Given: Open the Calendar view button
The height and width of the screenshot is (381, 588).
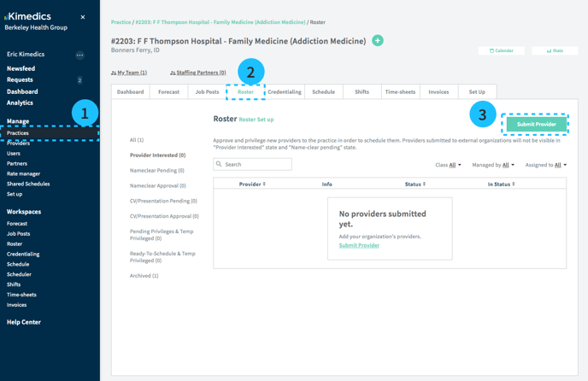Looking at the screenshot, I should (x=502, y=50).
